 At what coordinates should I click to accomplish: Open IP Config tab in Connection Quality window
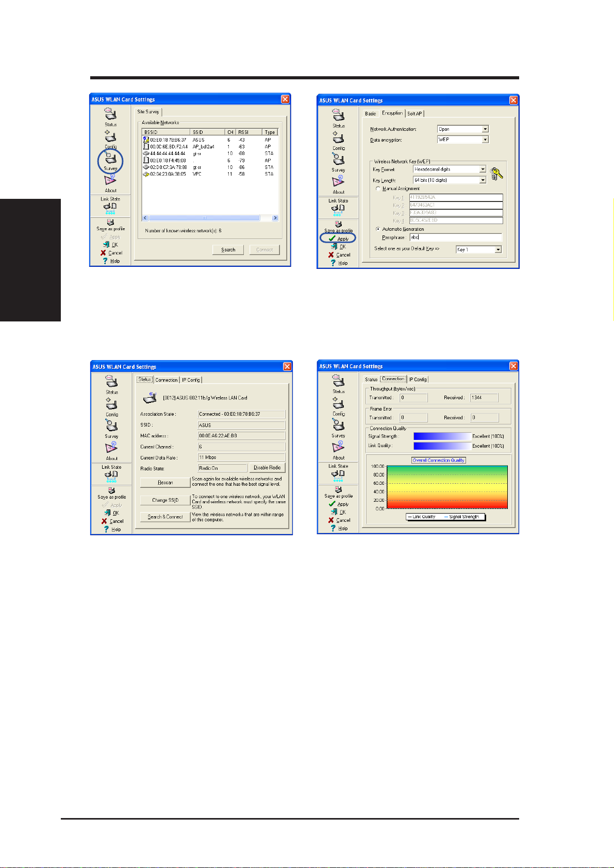(418, 380)
